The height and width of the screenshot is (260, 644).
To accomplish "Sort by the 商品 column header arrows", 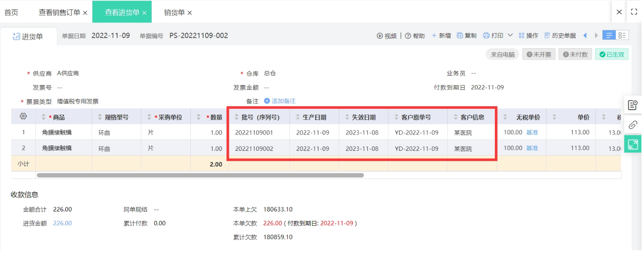I will click(x=43, y=117).
